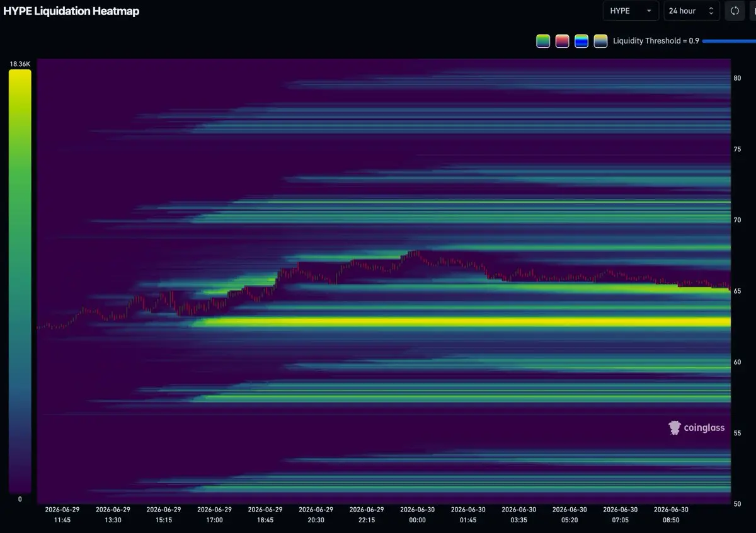Click the 65 price axis label
This screenshot has height=533, width=756.
(737, 291)
